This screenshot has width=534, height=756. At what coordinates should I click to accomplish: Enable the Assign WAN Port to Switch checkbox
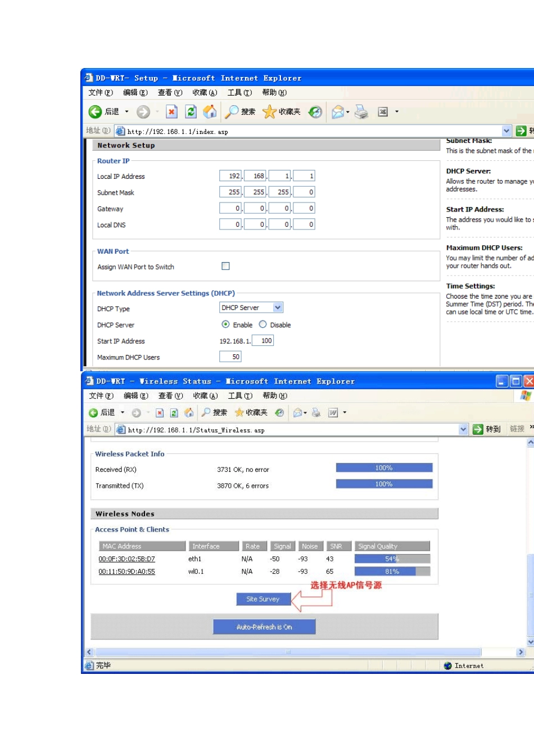pyautogui.click(x=225, y=266)
